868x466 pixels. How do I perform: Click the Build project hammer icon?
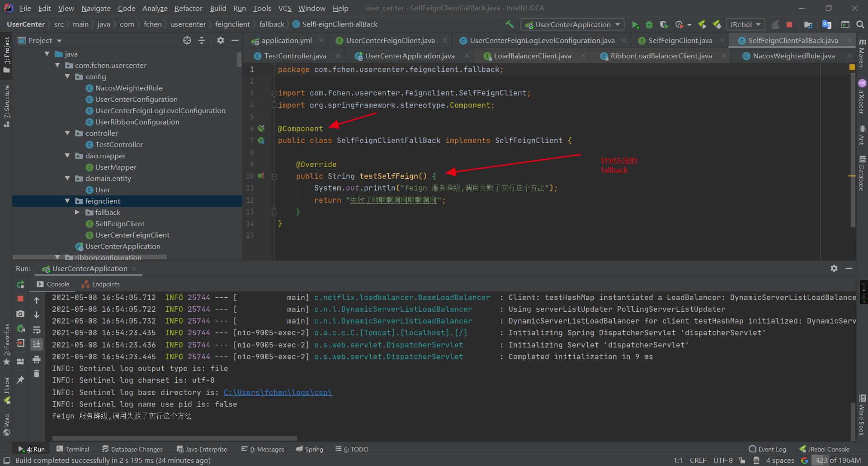click(x=509, y=24)
